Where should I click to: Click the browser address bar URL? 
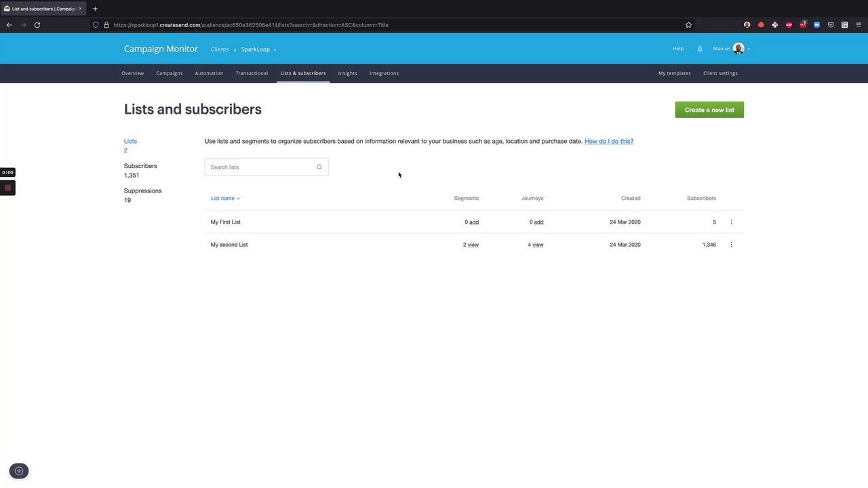pyautogui.click(x=251, y=25)
